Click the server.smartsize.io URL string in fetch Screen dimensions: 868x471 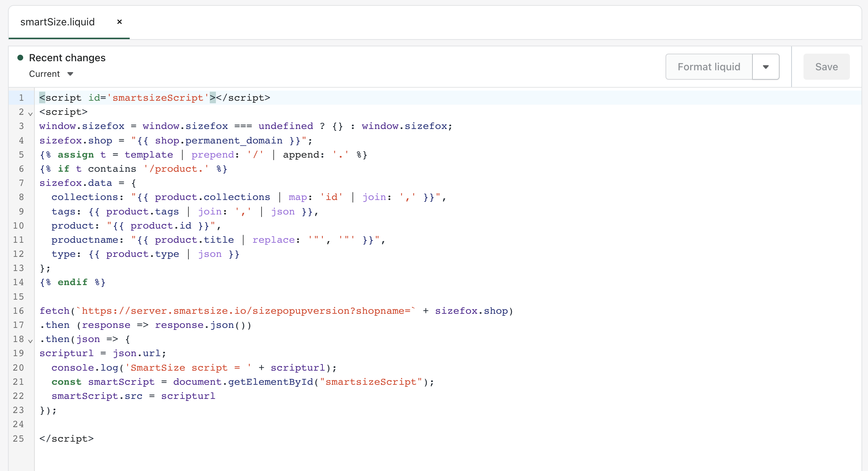[246, 311]
